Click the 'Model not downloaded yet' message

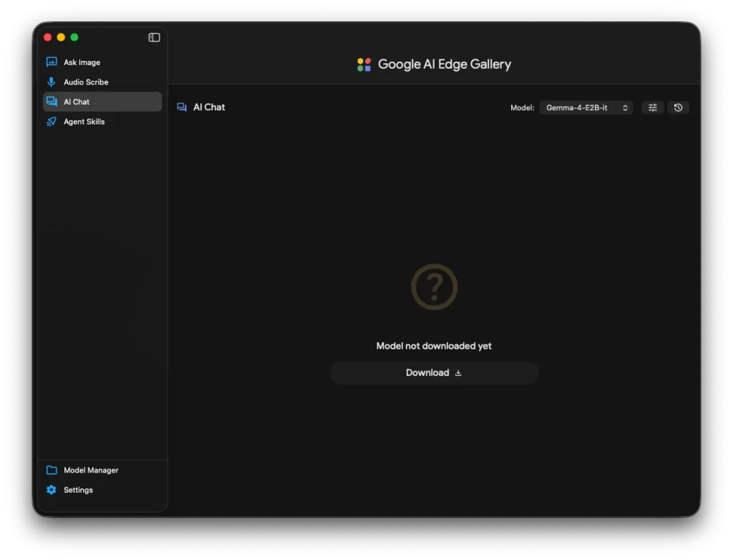(434, 346)
